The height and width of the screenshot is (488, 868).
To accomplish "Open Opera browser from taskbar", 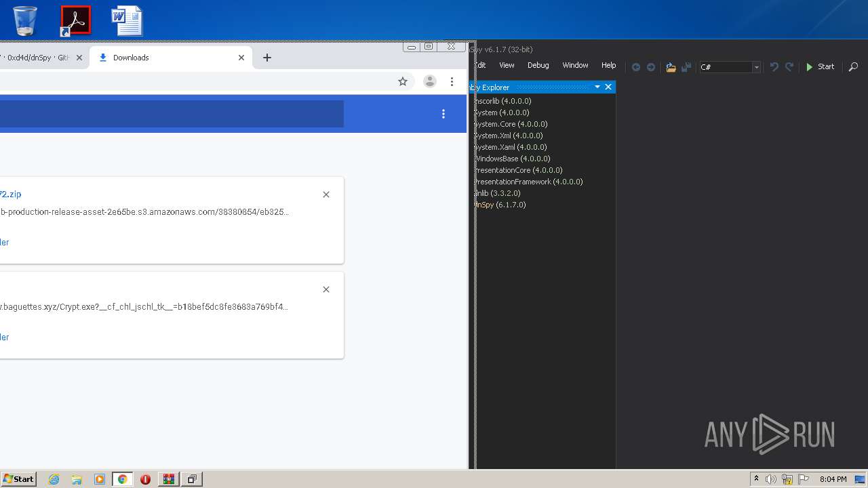I will (145, 479).
